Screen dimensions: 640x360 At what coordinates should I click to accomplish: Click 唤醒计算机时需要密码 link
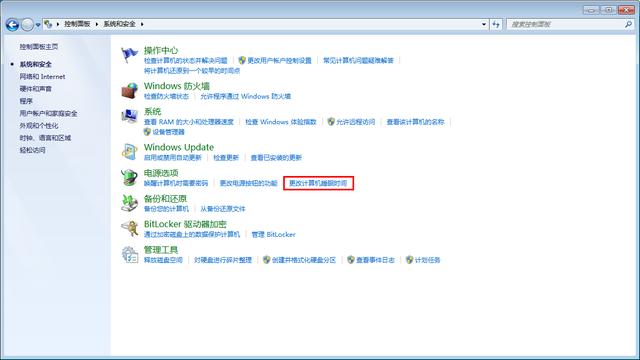176,183
